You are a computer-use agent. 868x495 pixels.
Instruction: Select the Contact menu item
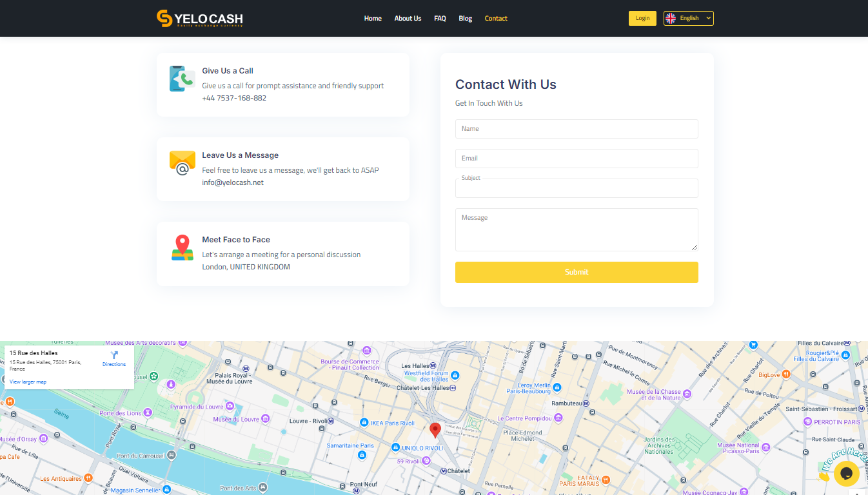[496, 18]
